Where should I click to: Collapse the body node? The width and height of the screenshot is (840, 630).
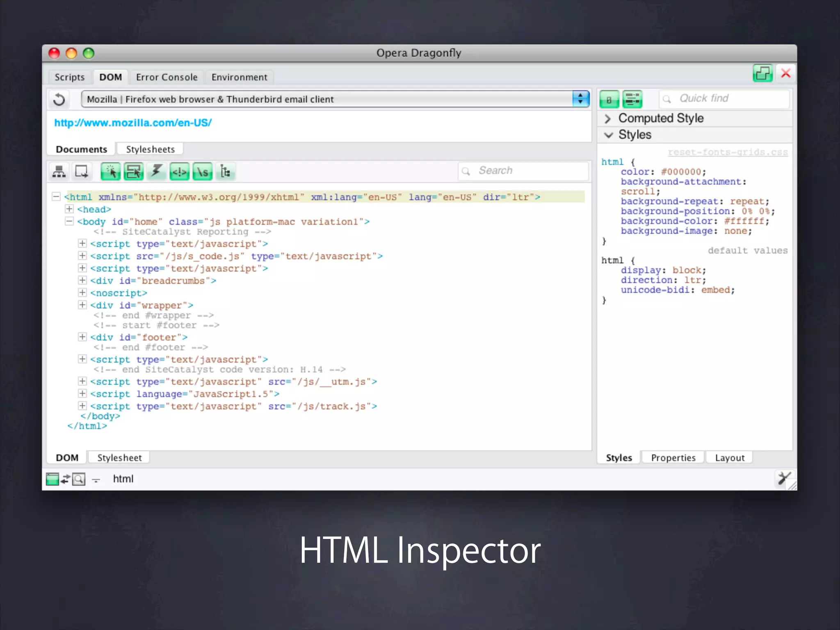(69, 221)
